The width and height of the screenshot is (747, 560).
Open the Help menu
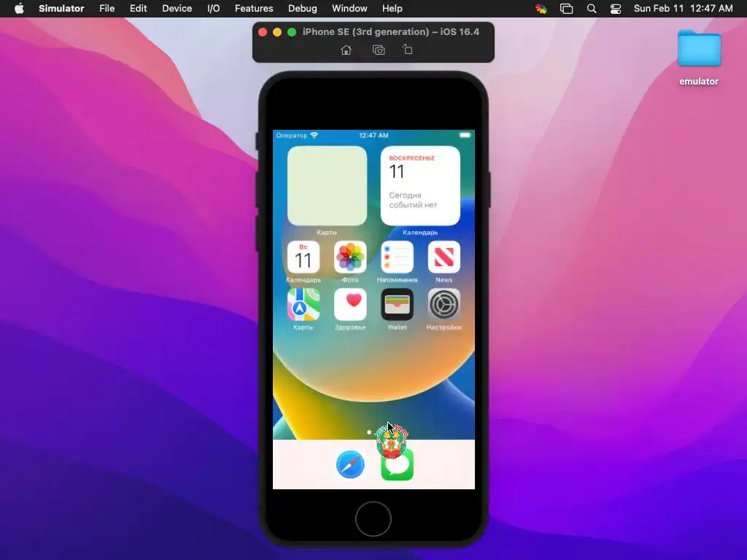pyautogui.click(x=392, y=9)
